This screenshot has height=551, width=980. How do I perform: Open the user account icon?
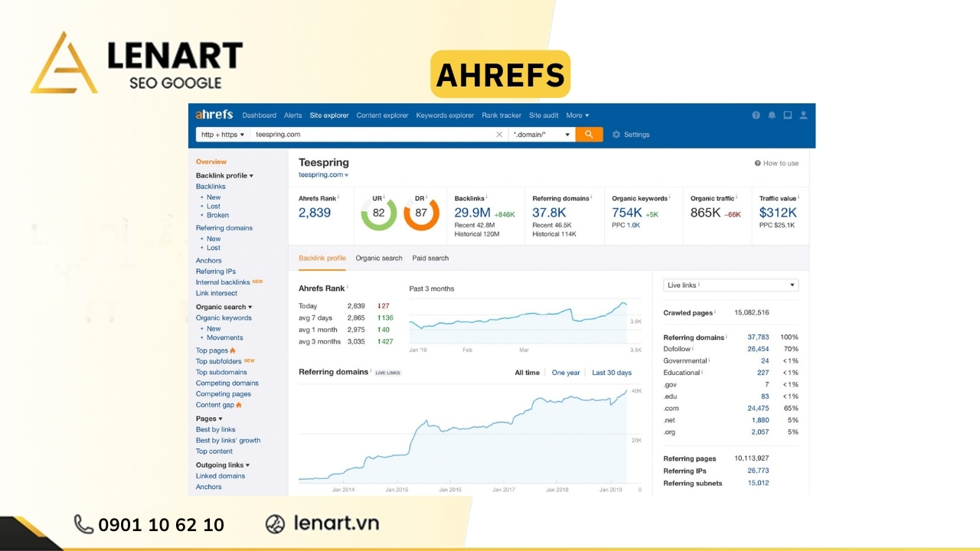point(803,115)
